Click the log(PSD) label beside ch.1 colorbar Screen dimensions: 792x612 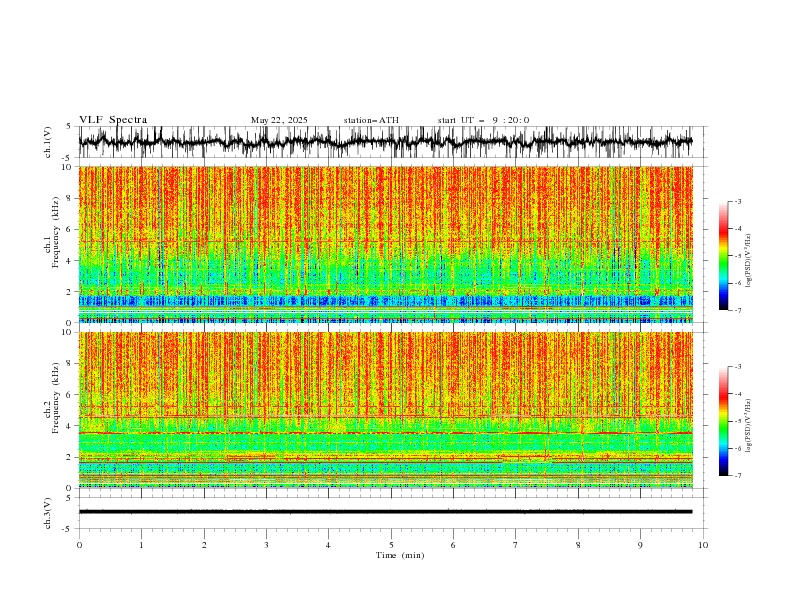pyautogui.click(x=749, y=261)
